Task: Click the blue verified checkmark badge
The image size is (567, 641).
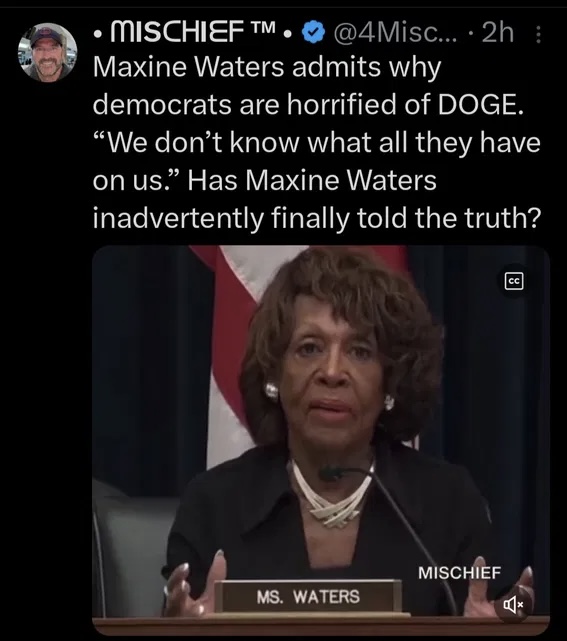Action: tap(313, 34)
